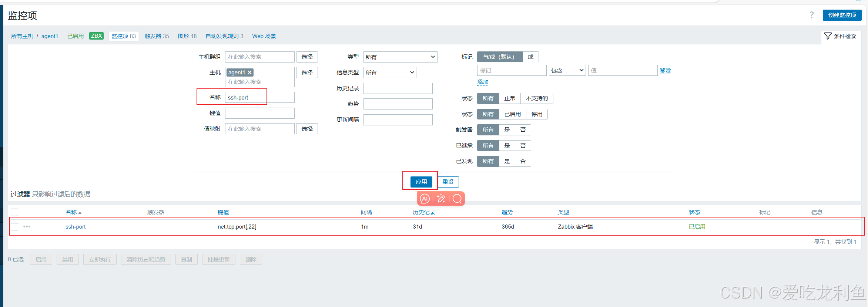Open the help question mark icon
The height and width of the screenshot is (307, 868).
(812, 15)
